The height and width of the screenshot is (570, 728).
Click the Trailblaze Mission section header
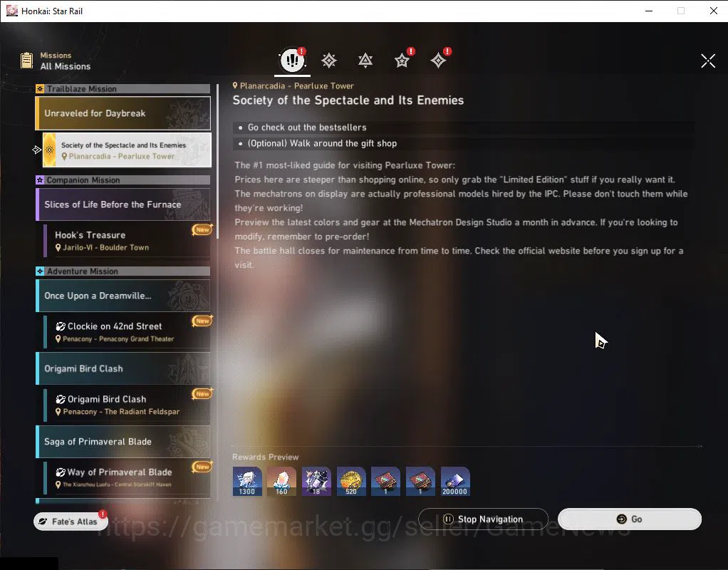(x=123, y=89)
